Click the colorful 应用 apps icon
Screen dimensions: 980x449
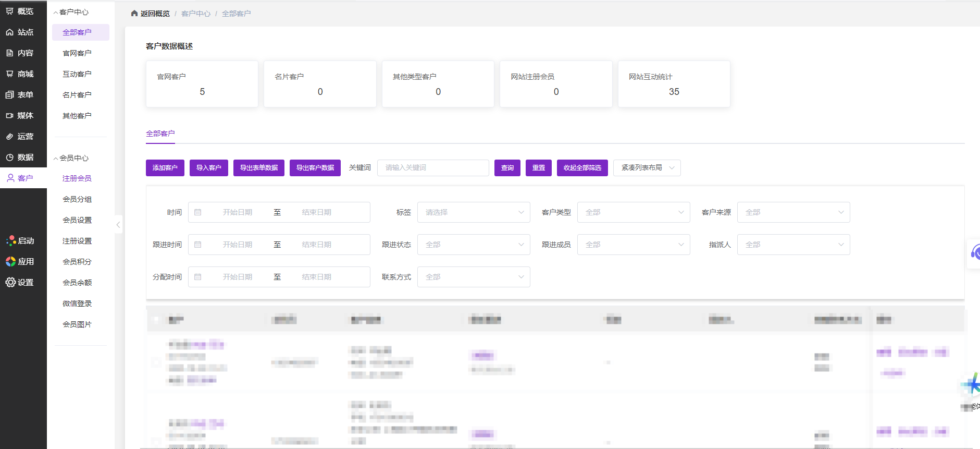point(10,261)
